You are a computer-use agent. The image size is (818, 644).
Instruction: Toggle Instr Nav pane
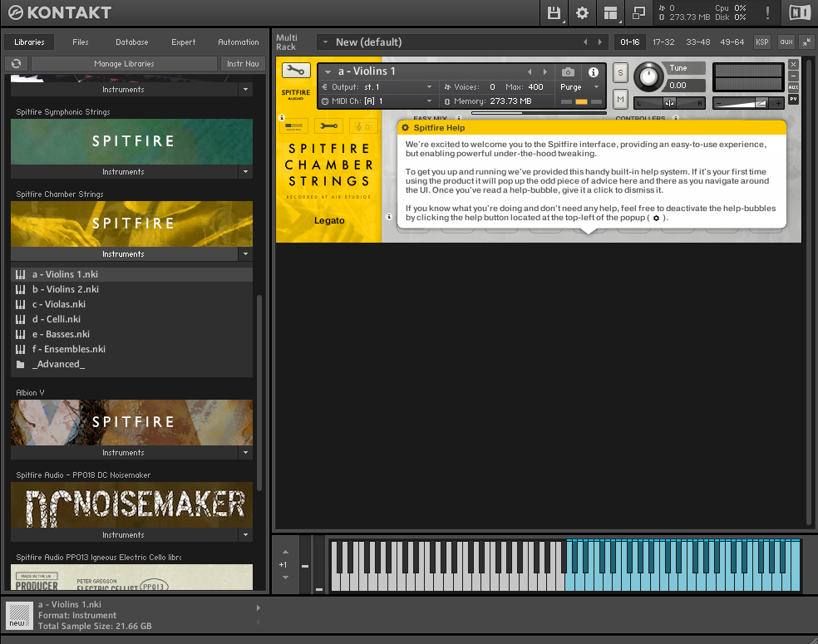click(243, 64)
